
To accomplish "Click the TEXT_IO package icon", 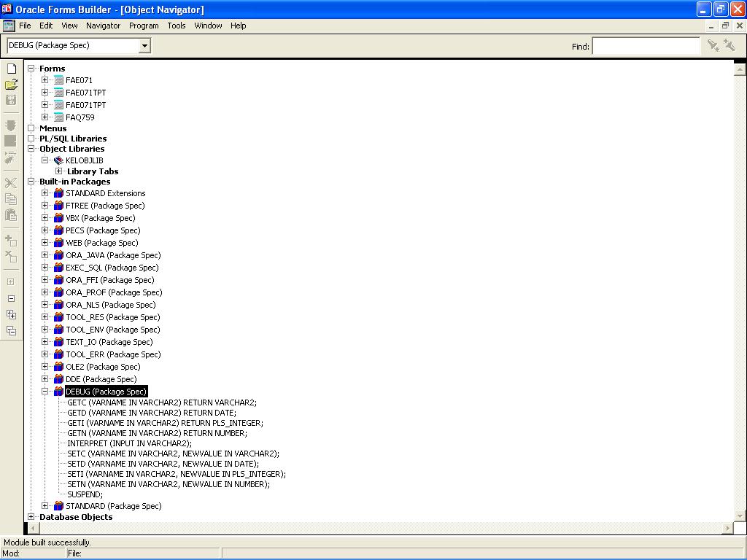I will [58, 342].
